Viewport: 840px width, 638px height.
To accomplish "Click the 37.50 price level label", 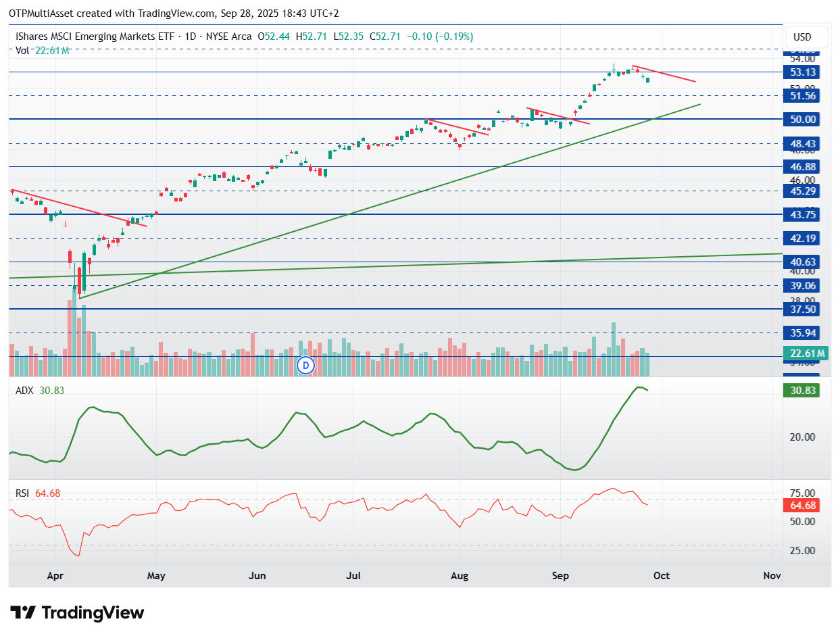I will tap(801, 309).
